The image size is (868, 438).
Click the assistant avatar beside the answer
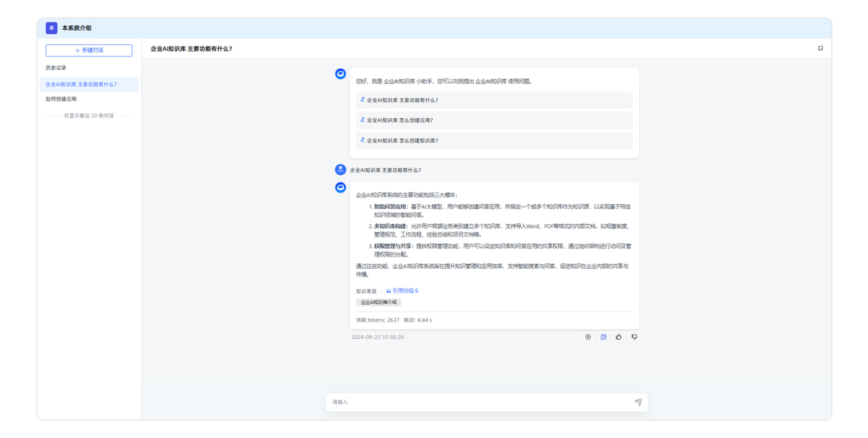(x=340, y=187)
